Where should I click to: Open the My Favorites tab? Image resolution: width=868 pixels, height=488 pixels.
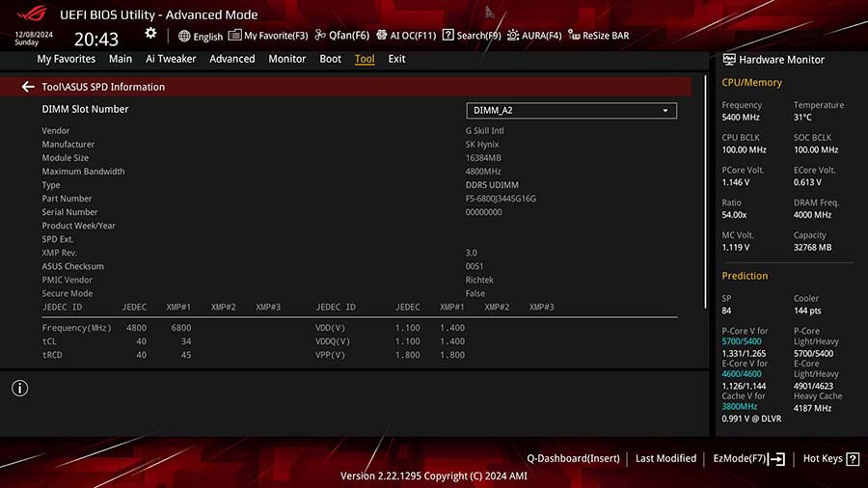tap(66, 59)
